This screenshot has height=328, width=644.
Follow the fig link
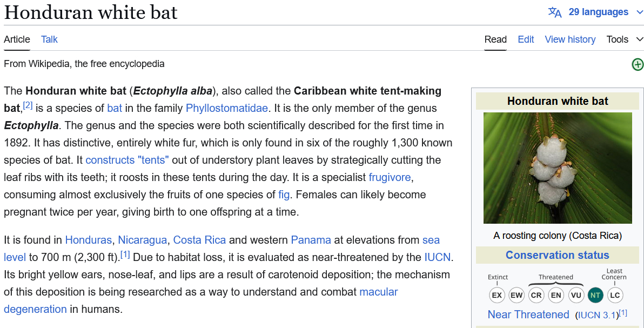284,195
